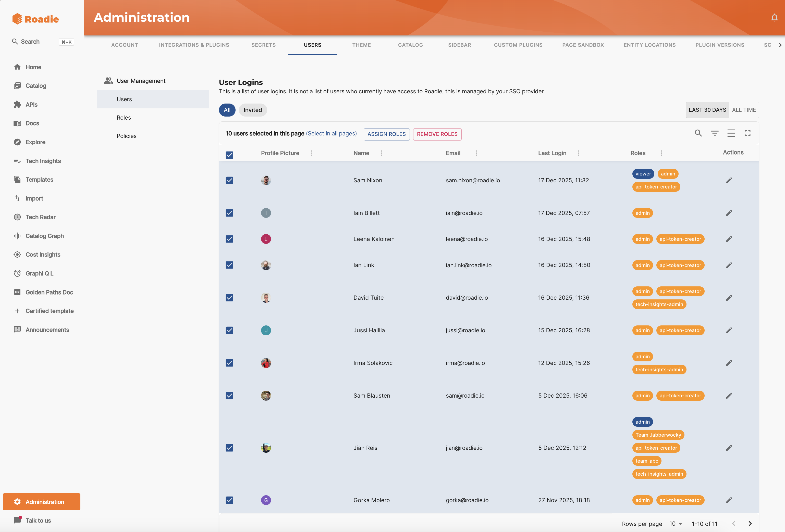Click the ASSIGN ROLES button
The height and width of the screenshot is (532, 785).
386,134
